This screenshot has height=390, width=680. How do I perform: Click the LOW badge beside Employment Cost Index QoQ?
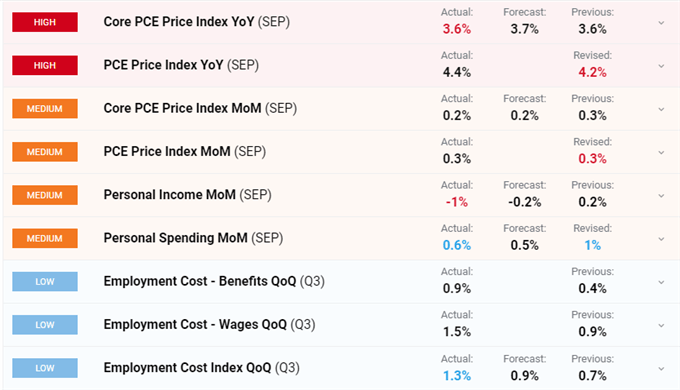point(45,368)
